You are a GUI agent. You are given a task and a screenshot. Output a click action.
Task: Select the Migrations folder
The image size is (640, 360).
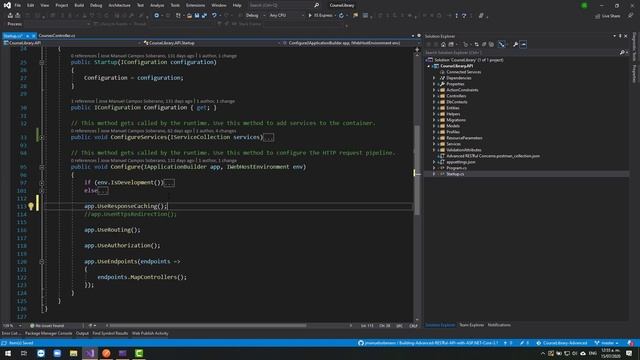click(456, 120)
